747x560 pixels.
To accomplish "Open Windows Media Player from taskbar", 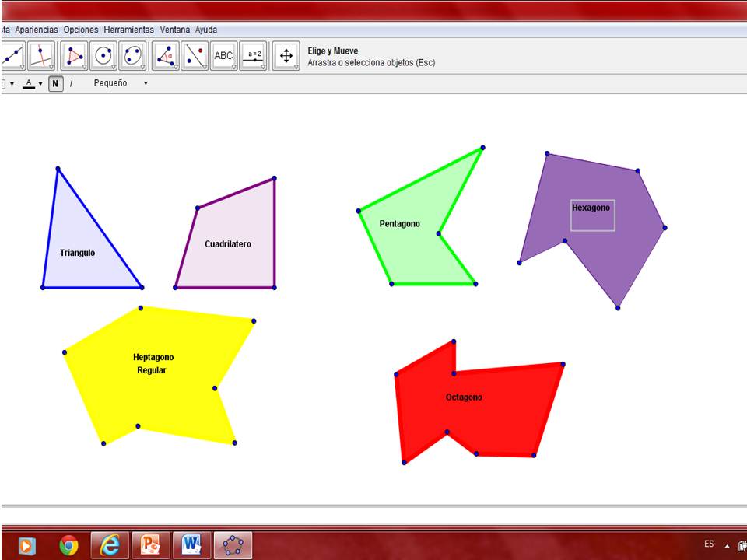I will pos(26,545).
